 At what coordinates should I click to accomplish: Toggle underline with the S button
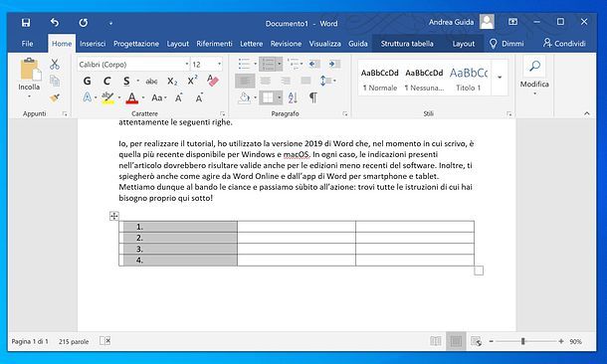coord(126,81)
